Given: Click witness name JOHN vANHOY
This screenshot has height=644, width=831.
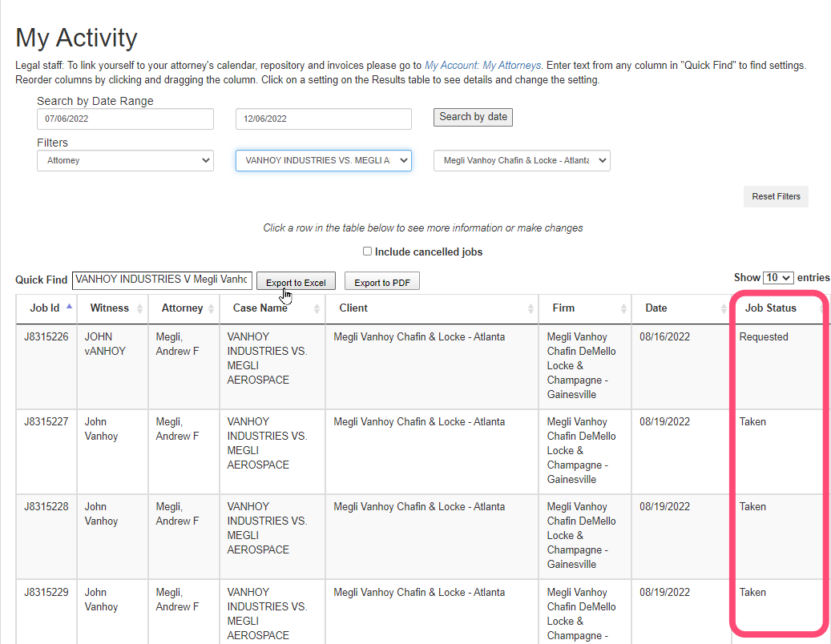Looking at the screenshot, I should pyautogui.click(x=105, y=344).
